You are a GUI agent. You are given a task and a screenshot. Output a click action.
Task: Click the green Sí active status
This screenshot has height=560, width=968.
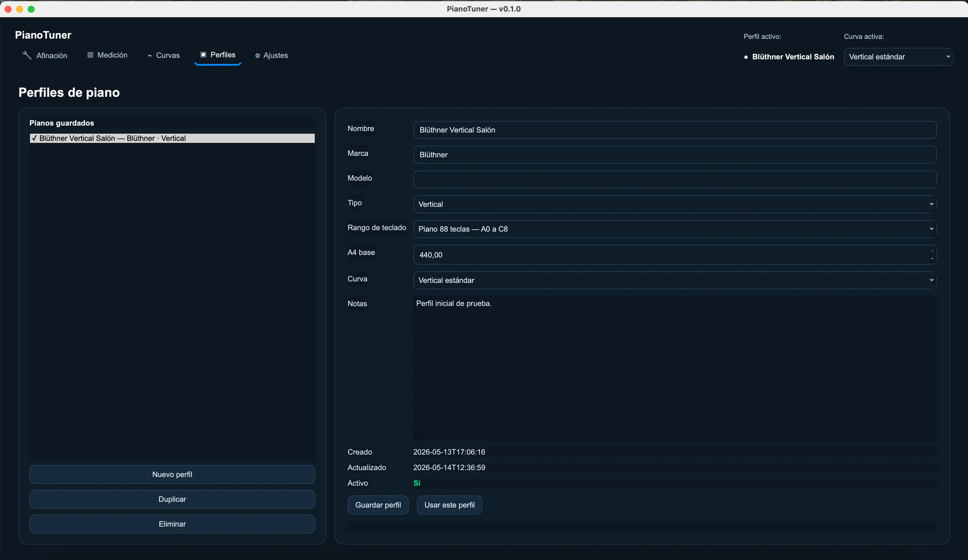coord(417,483)
